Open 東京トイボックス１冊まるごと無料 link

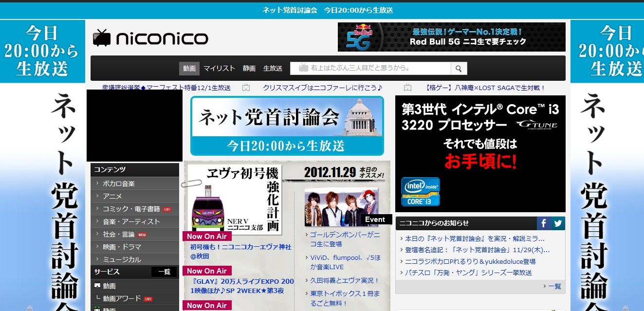tap(345, 298)
